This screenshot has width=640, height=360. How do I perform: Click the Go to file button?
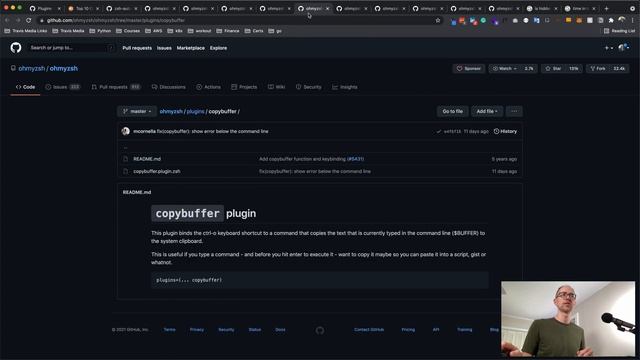[x=453, y=111]
